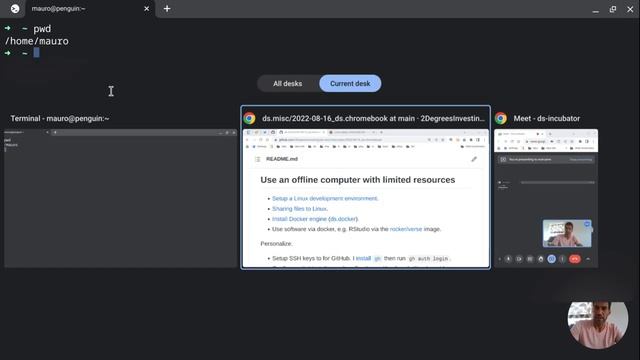Click the '/home/mauro' output line
The image size is (640, 360).
[37, 41]
